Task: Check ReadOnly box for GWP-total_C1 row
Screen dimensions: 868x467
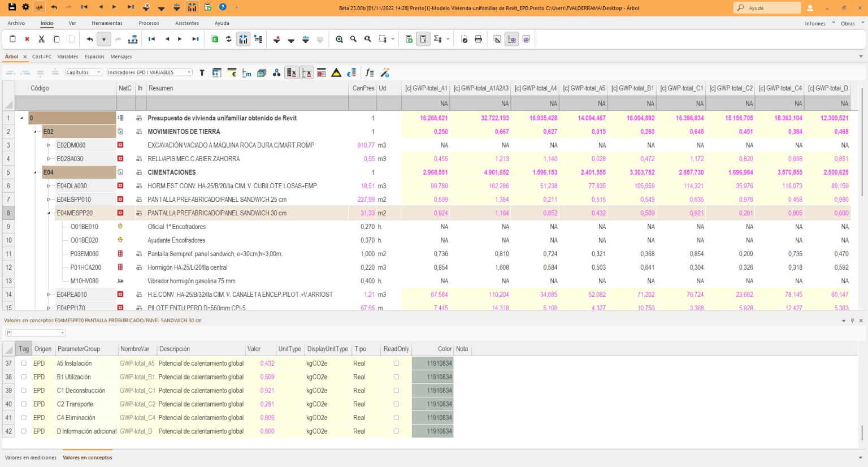Action: point(396,391)
